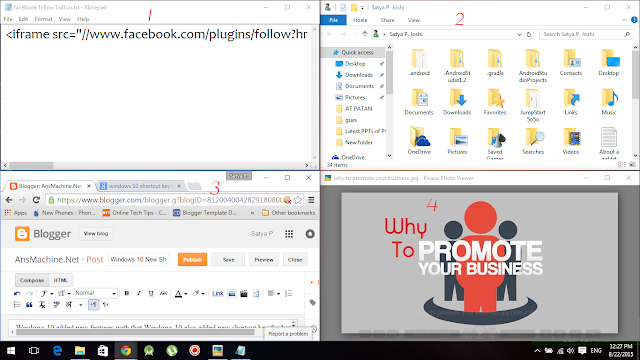Open text color dropdown in Blogger
Viewport: 640px width, 360px height.
(x=181, y=293)
